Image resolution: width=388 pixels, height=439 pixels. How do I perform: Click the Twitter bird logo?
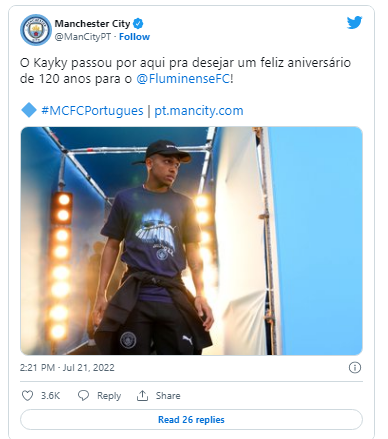[x=354, y=23]
